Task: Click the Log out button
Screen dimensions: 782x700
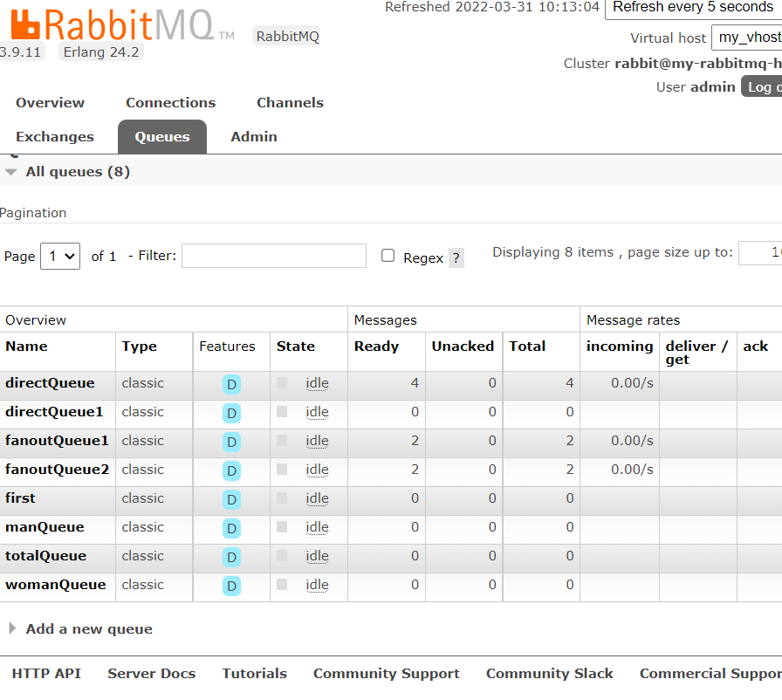Action: 762,86
